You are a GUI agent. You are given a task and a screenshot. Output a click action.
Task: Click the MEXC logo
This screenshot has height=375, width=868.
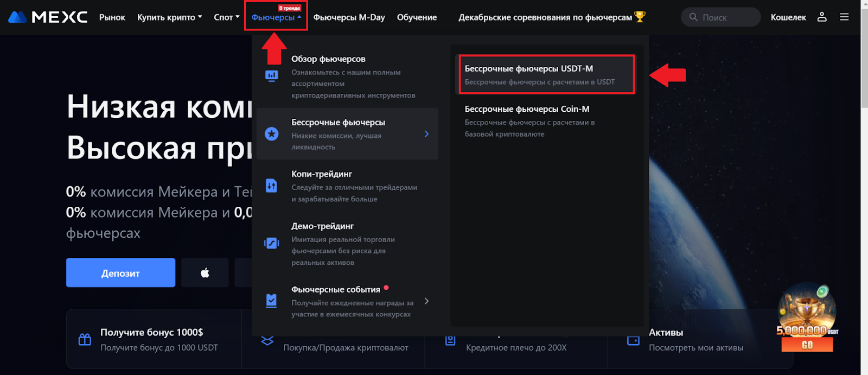(x=48, y=17)
